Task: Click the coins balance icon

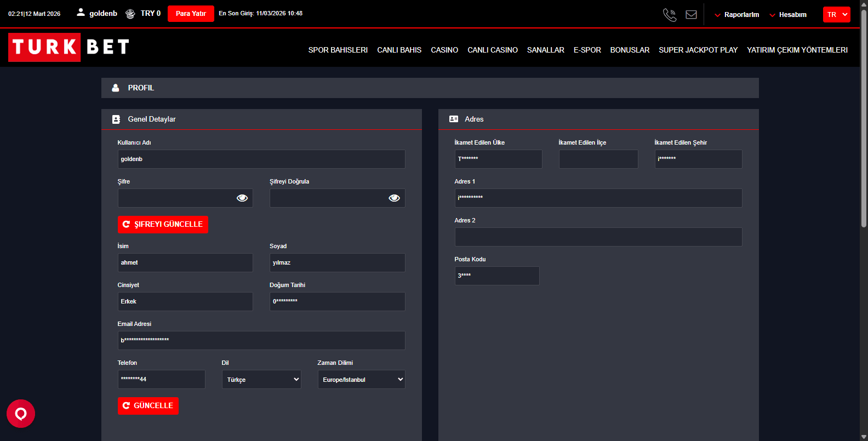Action: [x=130, y=14]
